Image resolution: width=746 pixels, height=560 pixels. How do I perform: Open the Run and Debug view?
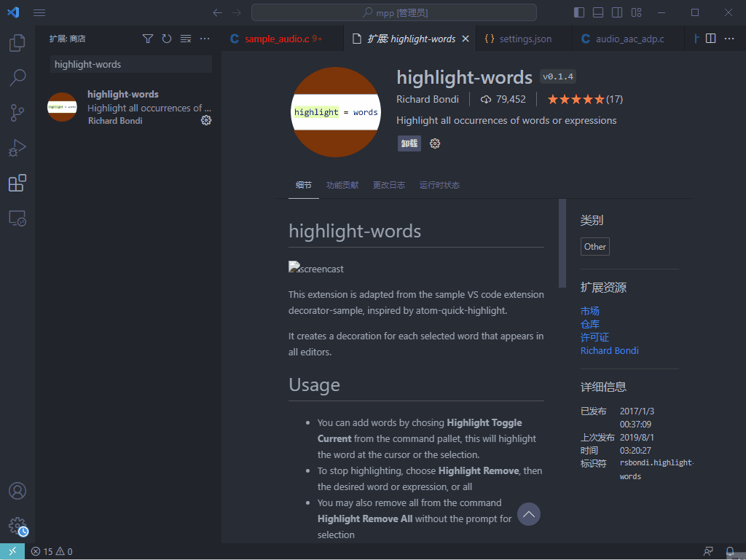(x=17, y=148)
